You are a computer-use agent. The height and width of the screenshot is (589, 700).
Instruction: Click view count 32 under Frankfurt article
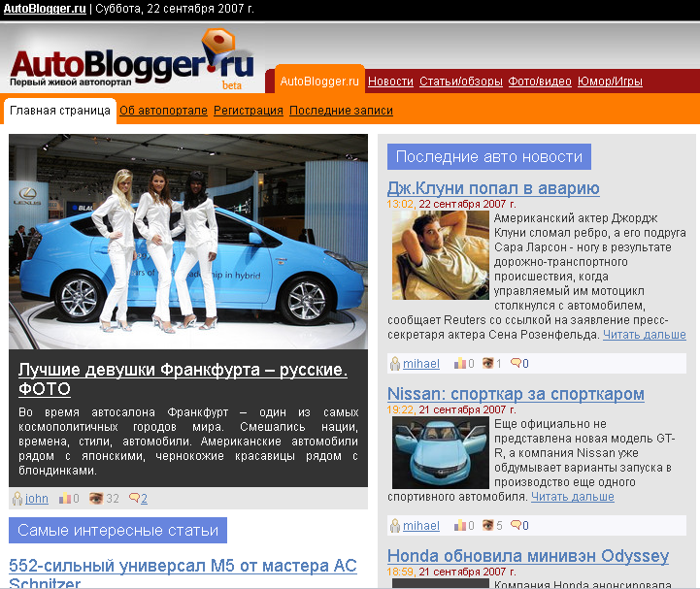coord(113,499)
